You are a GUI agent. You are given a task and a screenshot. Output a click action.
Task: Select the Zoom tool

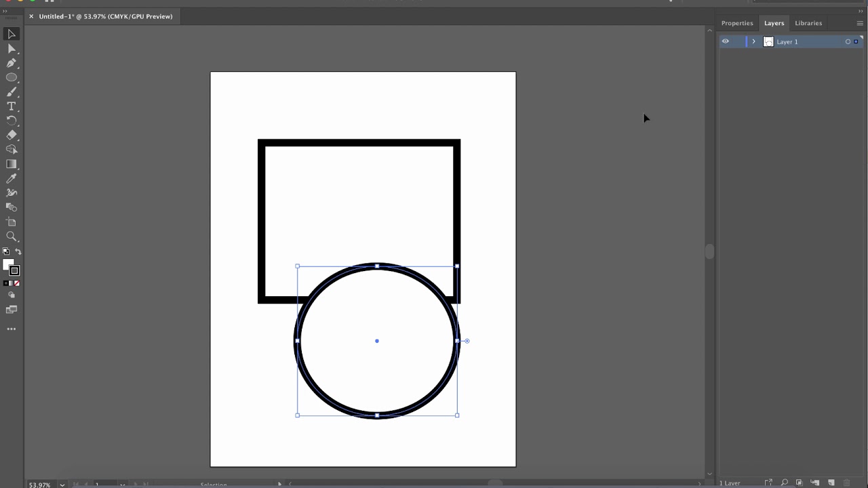[x=12, y=237]
